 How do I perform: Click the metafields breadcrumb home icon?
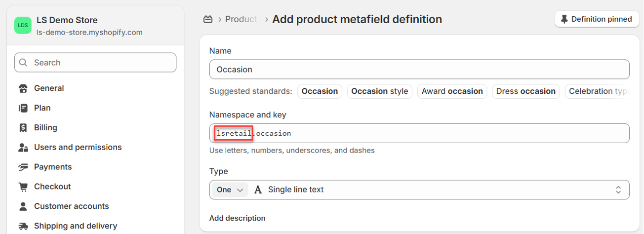point(208,19)
